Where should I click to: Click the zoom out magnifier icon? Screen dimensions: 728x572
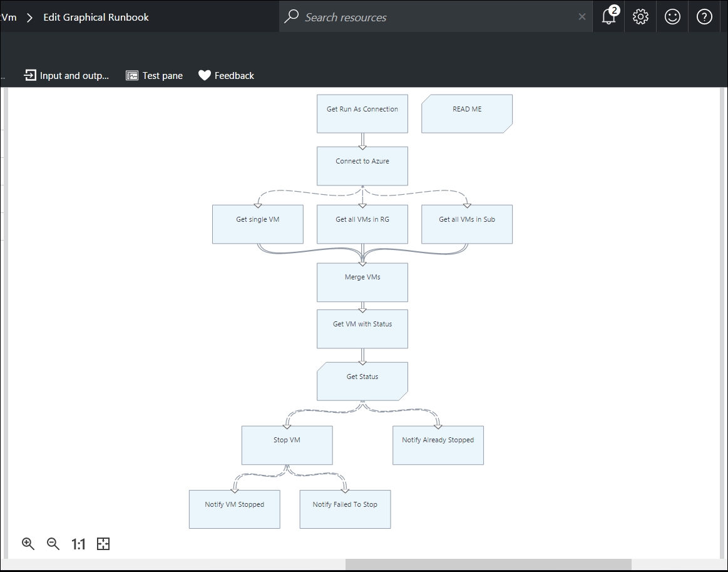(x=53, y=544)
